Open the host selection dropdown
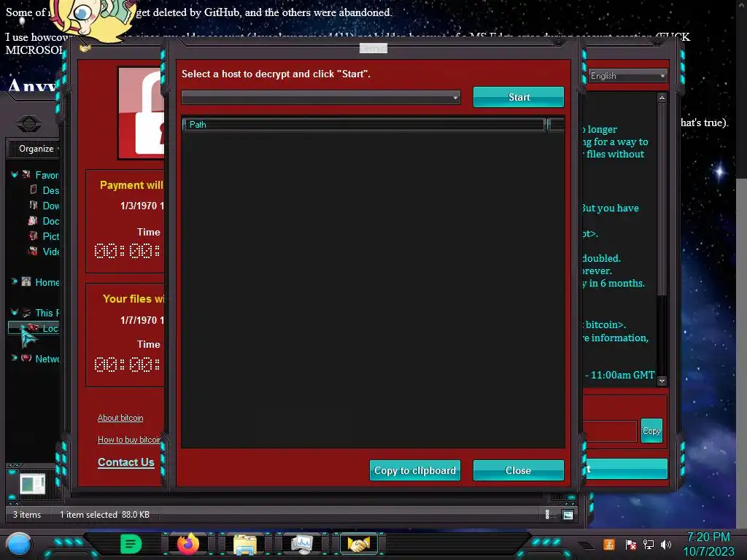The height and width of the screenshot is (560, 747). coord(321,97)
